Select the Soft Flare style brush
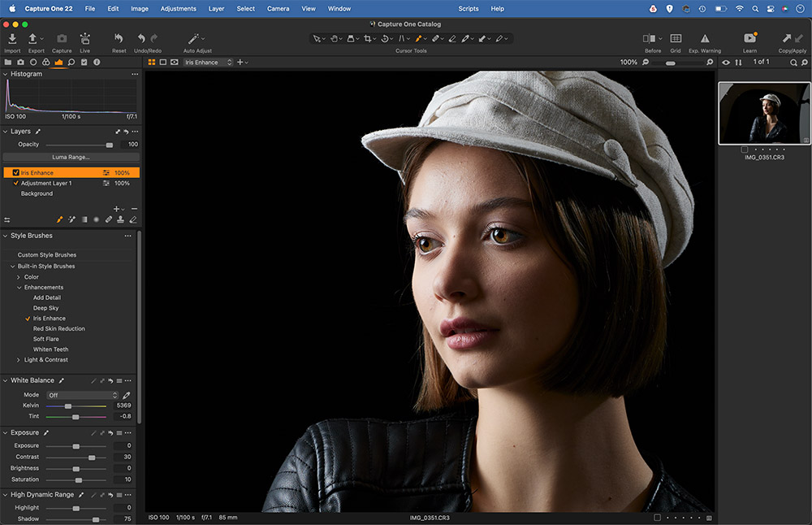812x525 pixels. (46, 340)
